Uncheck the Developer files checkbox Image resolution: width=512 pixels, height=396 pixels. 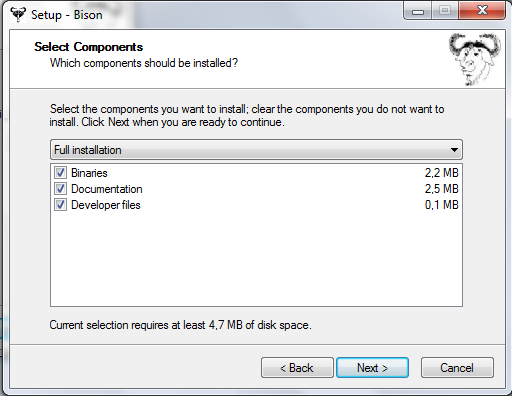pos(60,205)
